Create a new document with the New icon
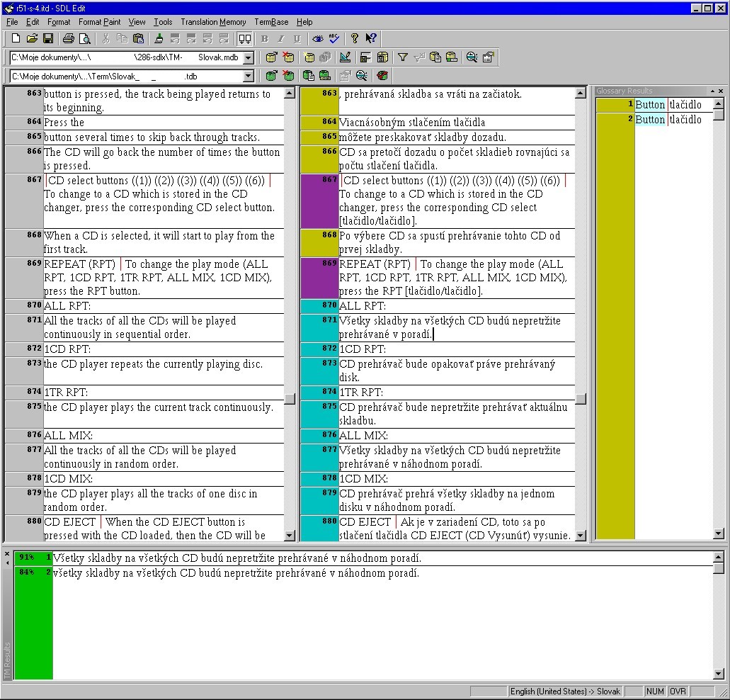Image resolution: width=730 pixels, height=700 pixels. tap(16, 39)
